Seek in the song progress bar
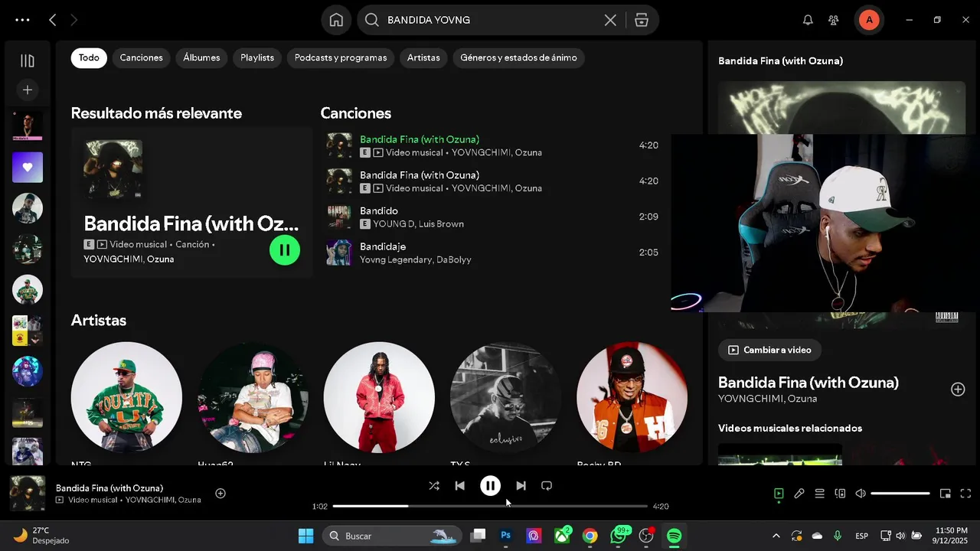Screen dimensions: 980x551 pyautogui.click(x=490, y=506)
